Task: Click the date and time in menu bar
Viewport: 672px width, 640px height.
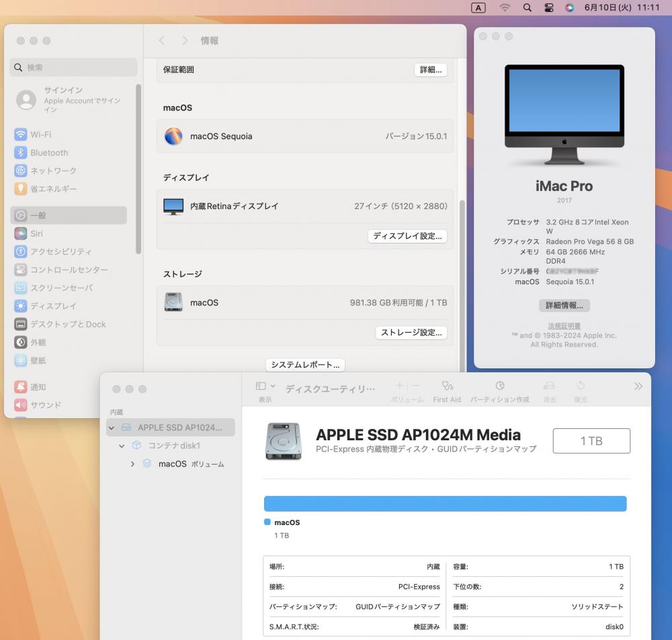Action: (622, 7)
